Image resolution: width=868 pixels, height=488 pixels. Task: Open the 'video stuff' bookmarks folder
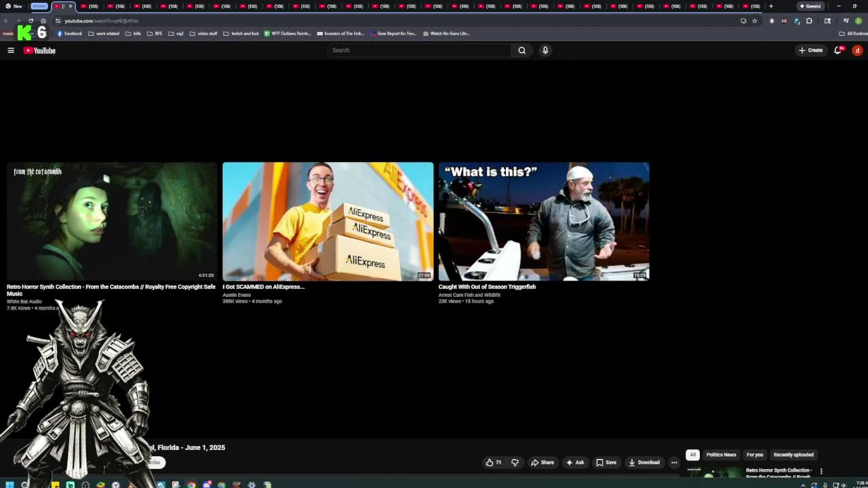(x=203, y=33)
